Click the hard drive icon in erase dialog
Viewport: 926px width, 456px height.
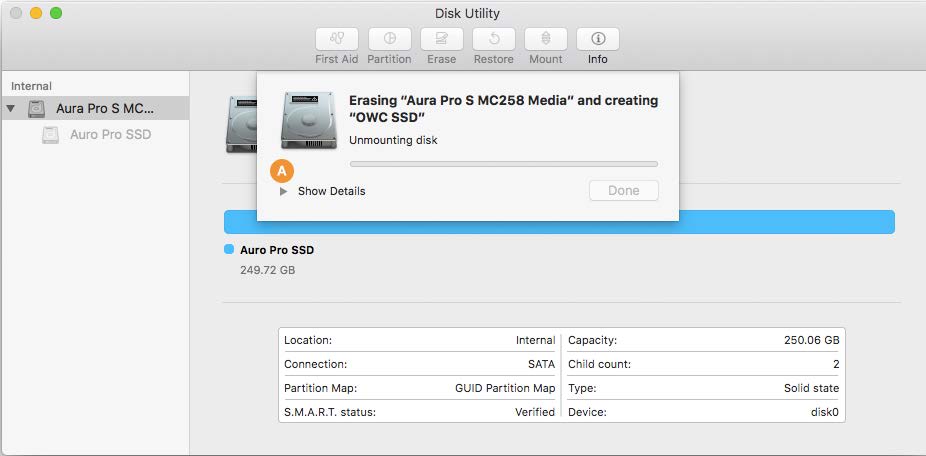308,120
